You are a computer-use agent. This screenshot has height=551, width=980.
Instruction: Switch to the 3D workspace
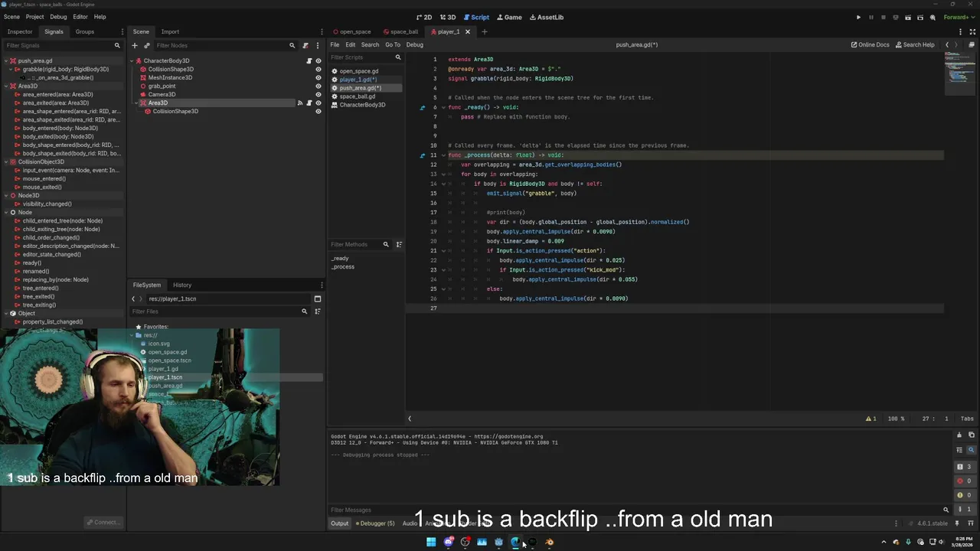[448, 17]
